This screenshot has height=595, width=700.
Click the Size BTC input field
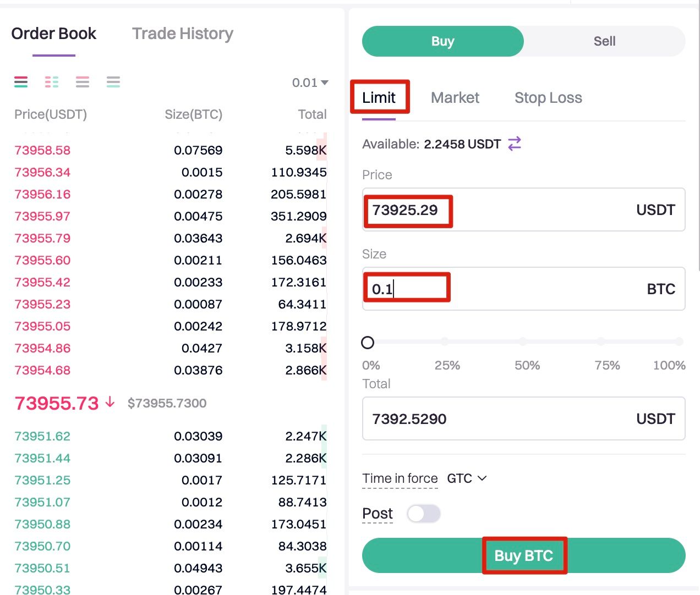[523, 289]
